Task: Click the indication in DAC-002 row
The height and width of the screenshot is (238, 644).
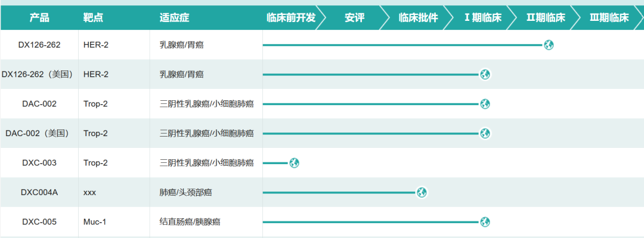Action: (x=206, y=104)
